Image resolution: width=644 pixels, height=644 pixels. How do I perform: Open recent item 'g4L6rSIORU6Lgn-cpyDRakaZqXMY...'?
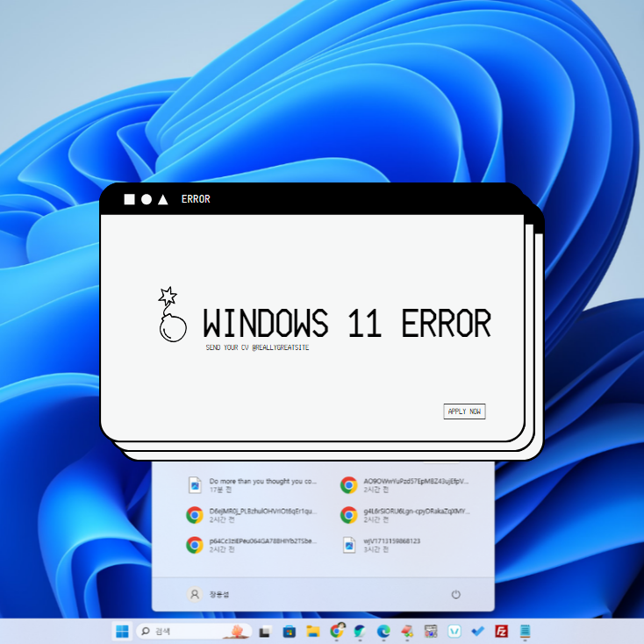(x=404, y=515)
